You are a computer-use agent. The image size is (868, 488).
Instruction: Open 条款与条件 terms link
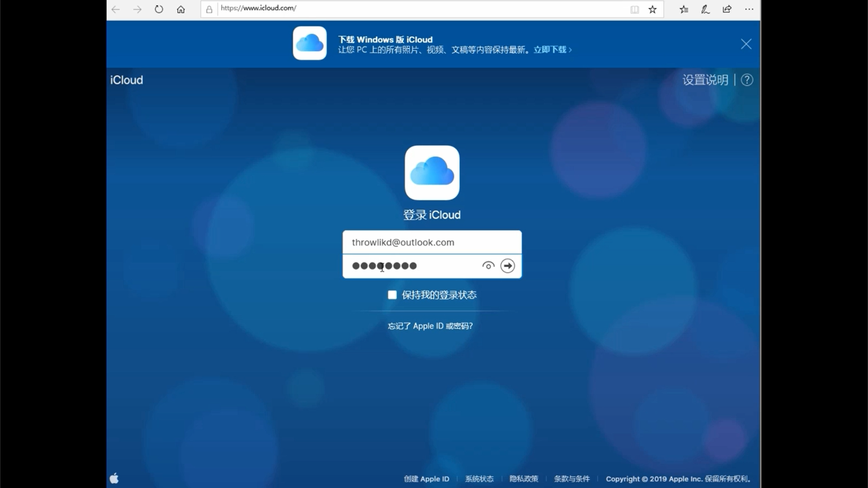tap(572, 479)
